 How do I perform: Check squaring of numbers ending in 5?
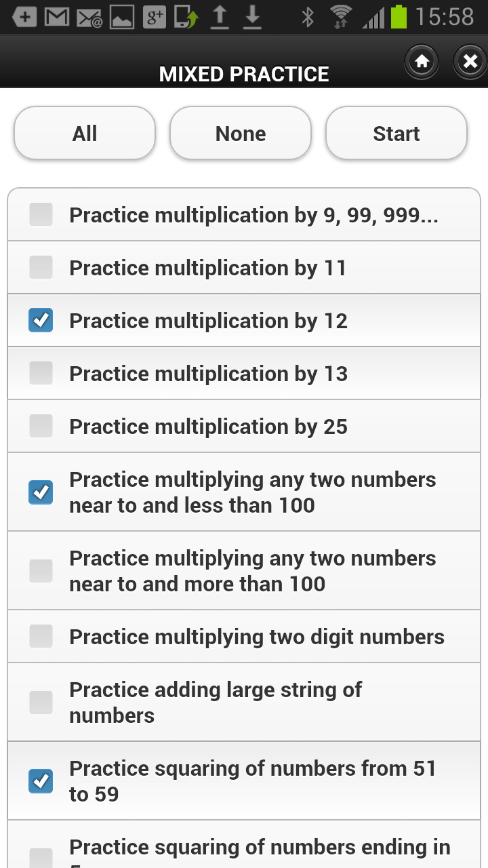(x=41, y=853)
